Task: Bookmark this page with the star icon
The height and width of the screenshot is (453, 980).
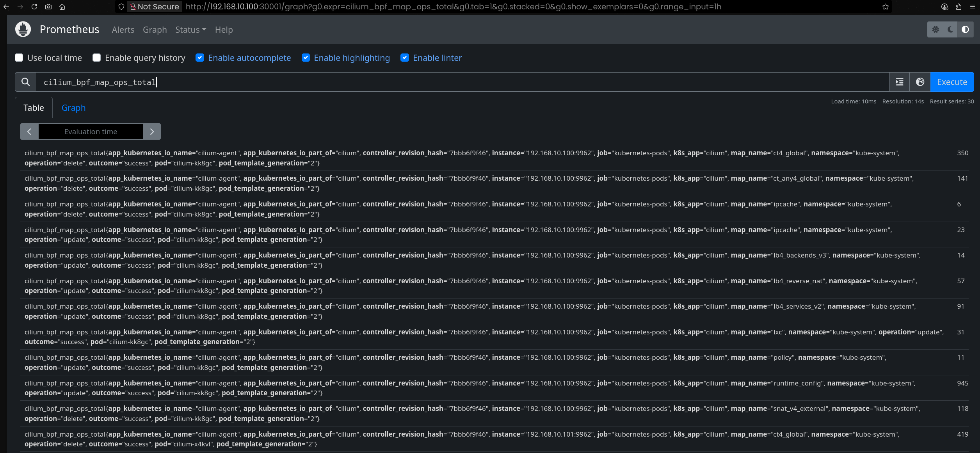Action: (885, 7)
